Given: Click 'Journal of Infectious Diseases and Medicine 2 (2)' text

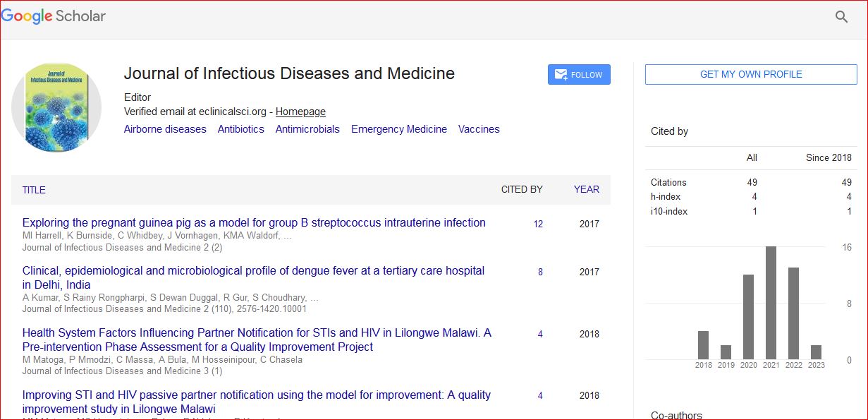Looking at the screenshot, I should click(122, 247).
